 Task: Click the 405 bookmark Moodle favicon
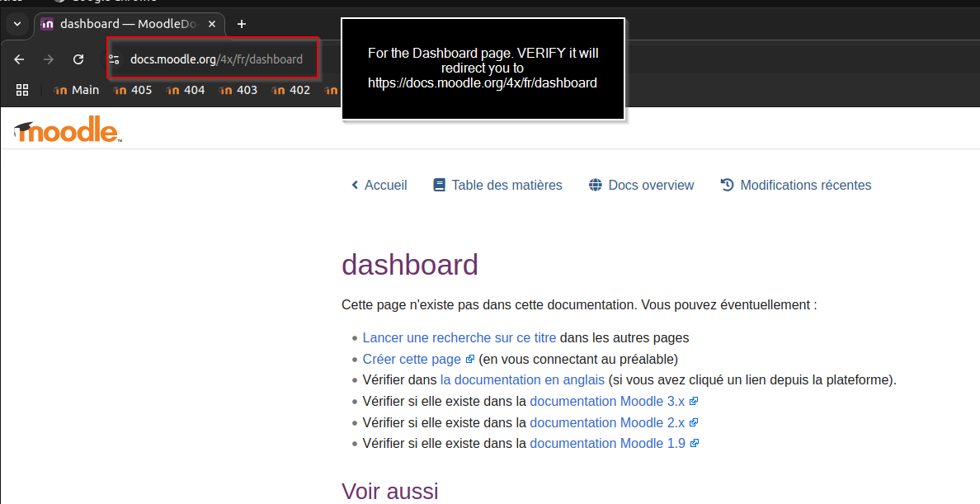point(120,90)
